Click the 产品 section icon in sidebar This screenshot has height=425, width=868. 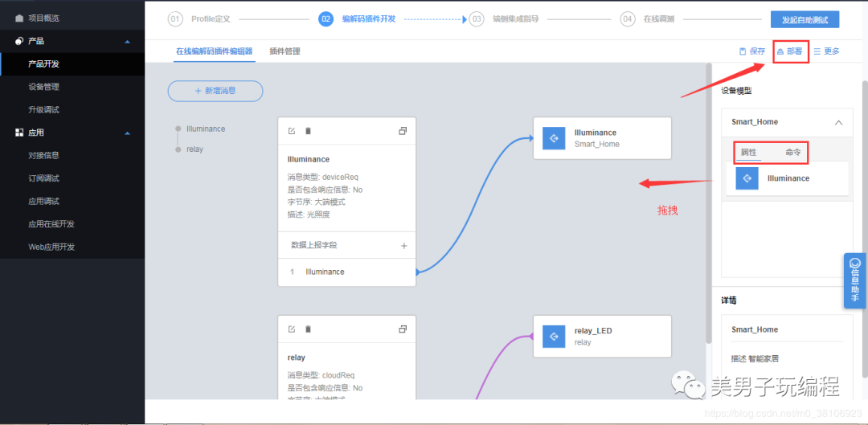(19, 41)
